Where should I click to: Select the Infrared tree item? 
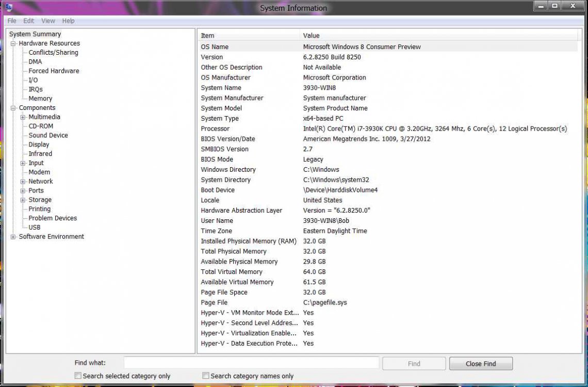coord(40,154)
